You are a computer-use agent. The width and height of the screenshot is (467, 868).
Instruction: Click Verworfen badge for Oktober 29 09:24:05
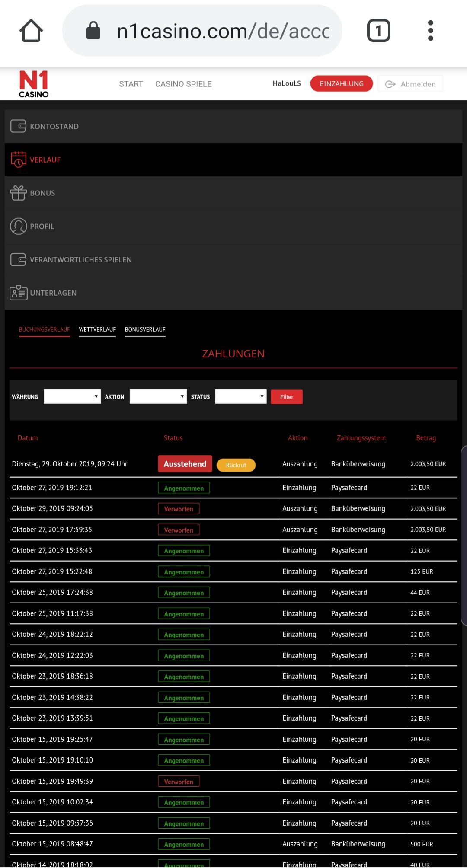(x=179, y=509)
